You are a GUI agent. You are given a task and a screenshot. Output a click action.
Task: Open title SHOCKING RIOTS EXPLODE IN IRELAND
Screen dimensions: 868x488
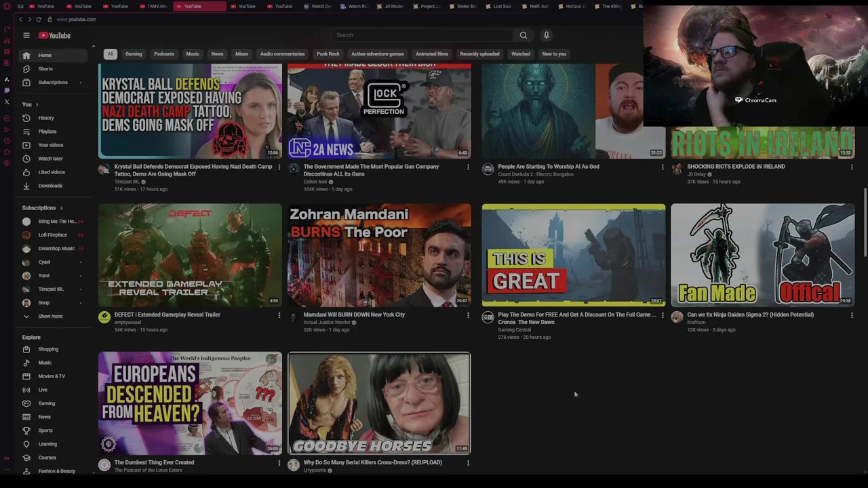[x=736, y=167]
